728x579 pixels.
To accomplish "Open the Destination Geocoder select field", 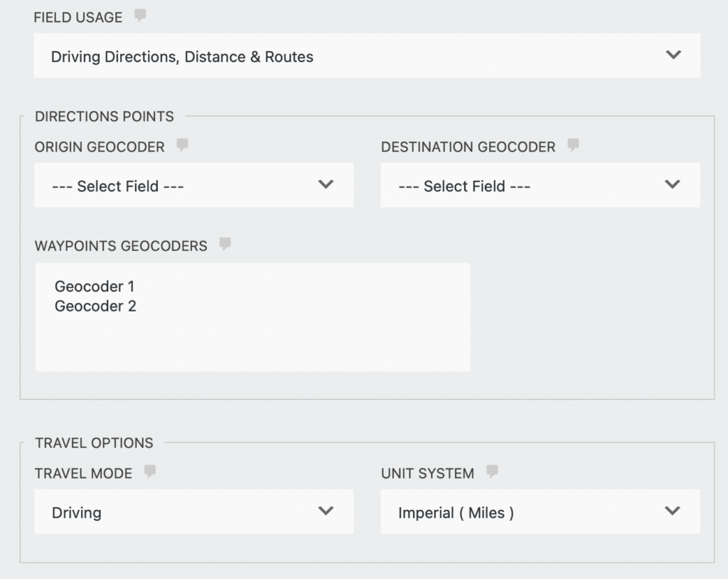I will tap(540, 185).
